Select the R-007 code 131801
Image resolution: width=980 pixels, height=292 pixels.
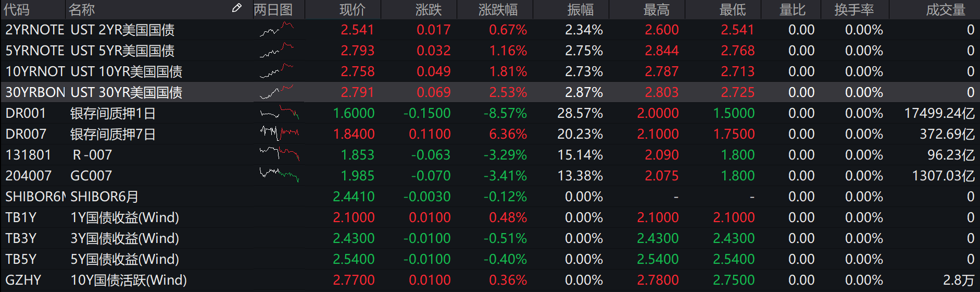(28, 155)
